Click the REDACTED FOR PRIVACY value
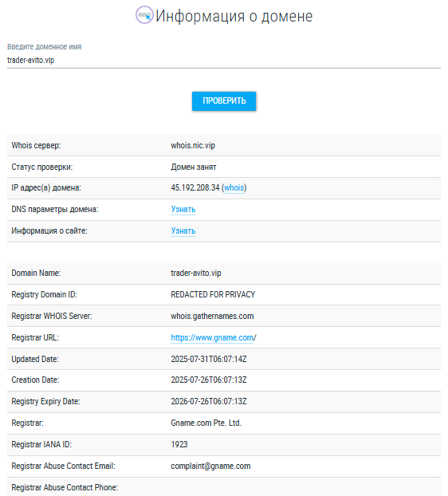The width and height of the screenshot is (448, 496). [x=213, y=294]
